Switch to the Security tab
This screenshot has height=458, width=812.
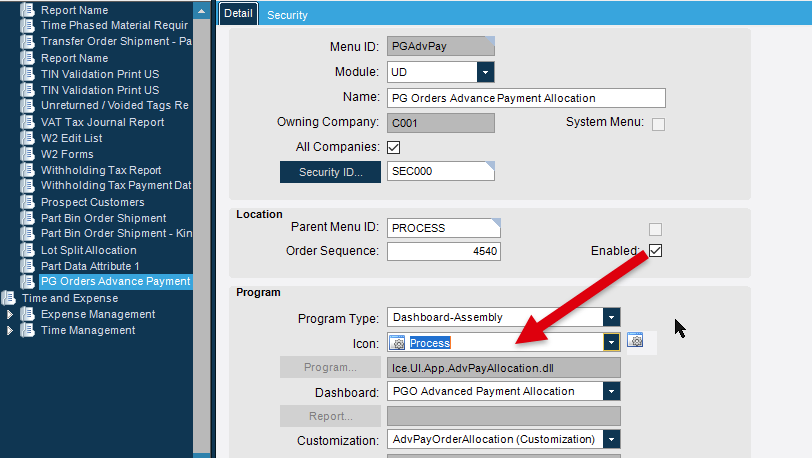287,15
